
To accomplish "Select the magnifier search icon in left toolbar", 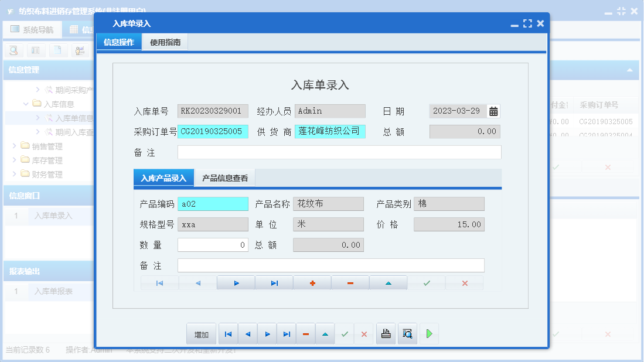I will 13,50.
